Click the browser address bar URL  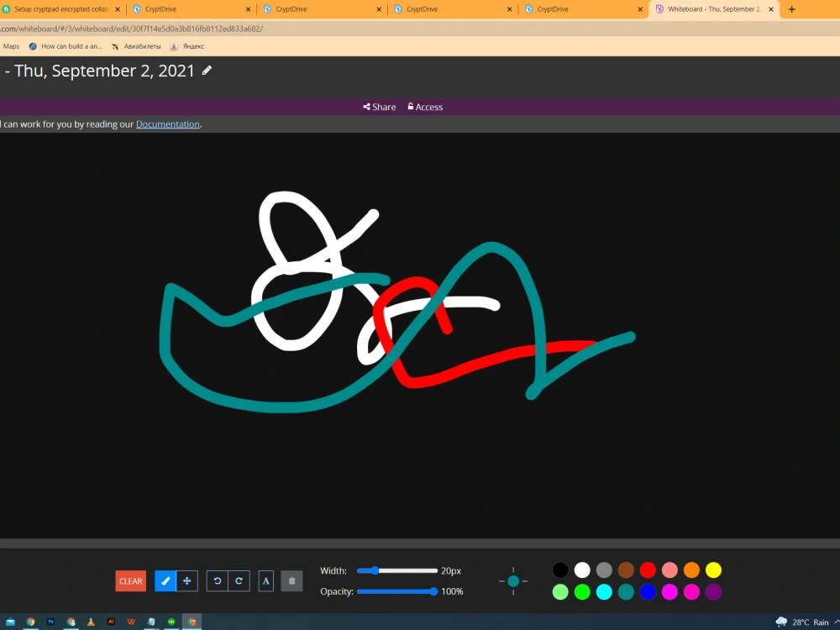(132, 29)
